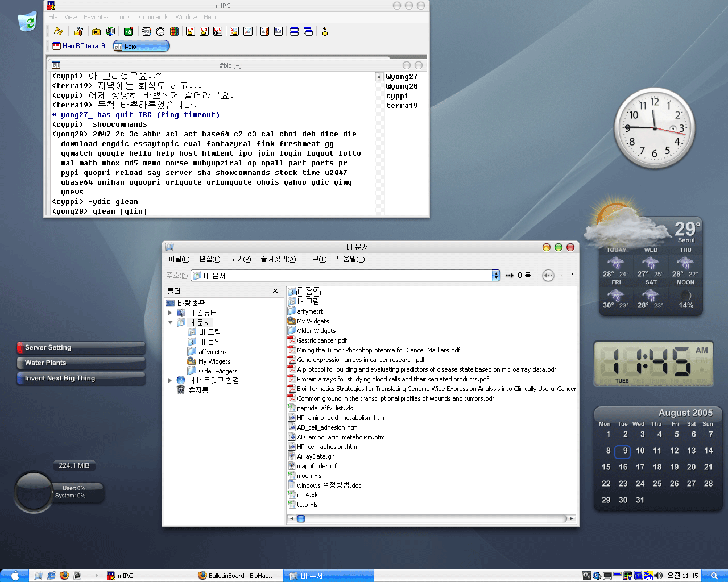The image size is (728, 582).
Task: Expand the 내 컴퓨터 tree node
Action: (170, 313)
